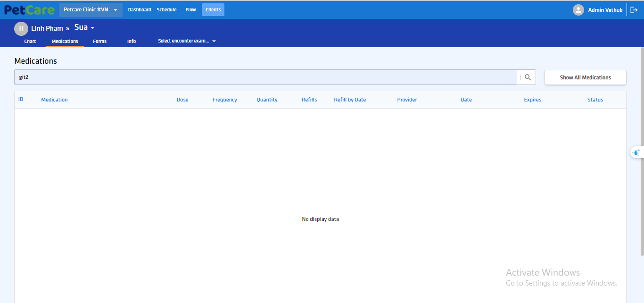Click the search magnifier icon
644x303 pixels.
coord(528,77)
